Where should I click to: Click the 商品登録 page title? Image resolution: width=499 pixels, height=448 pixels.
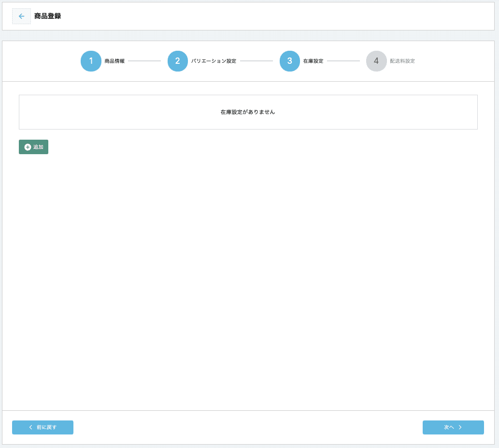click(47, 16)
